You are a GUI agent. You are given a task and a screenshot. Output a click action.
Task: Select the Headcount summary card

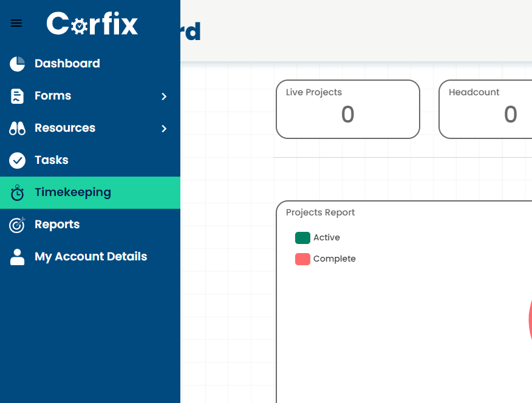tap(486, 109)
